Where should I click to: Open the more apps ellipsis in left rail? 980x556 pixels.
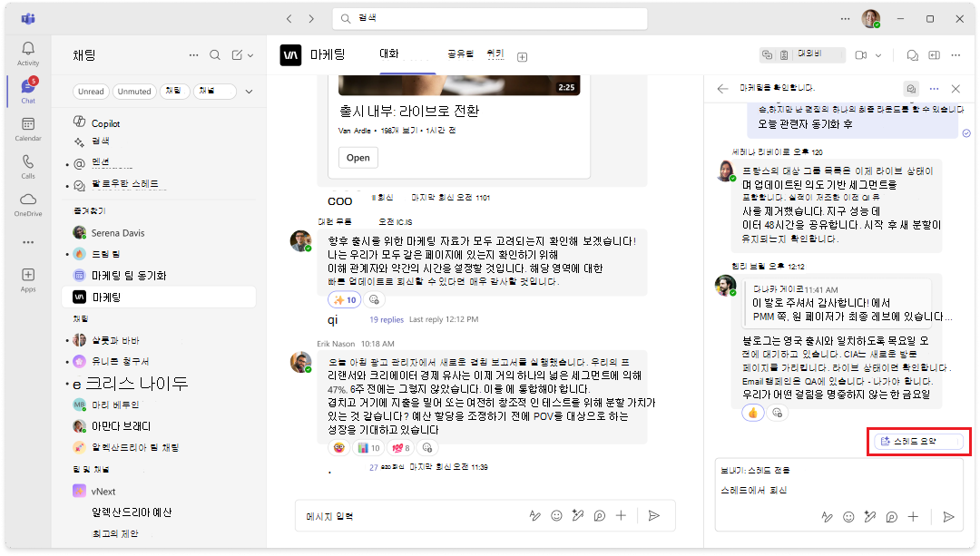(28, 242)
